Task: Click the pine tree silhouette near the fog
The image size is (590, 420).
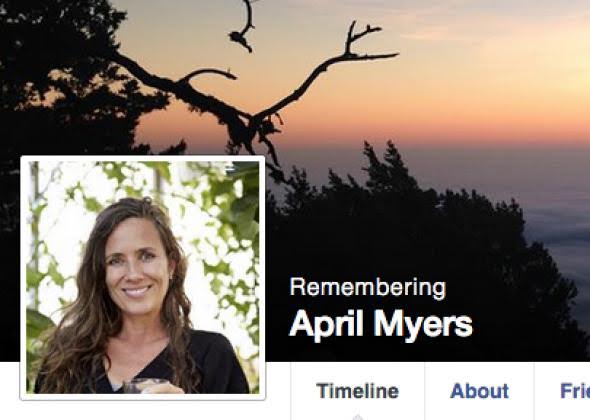Action: (395, 211)
